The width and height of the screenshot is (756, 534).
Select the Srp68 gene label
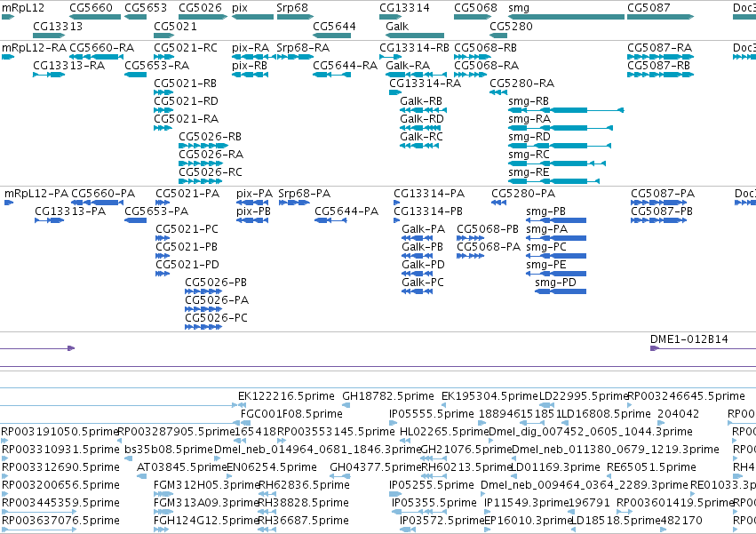tap(292, 8)
